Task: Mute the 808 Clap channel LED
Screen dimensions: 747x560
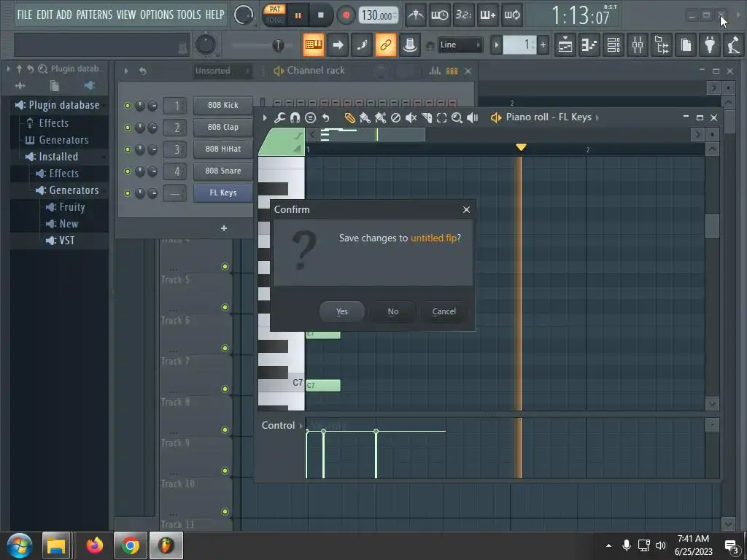Action: (x=127, y=128)
